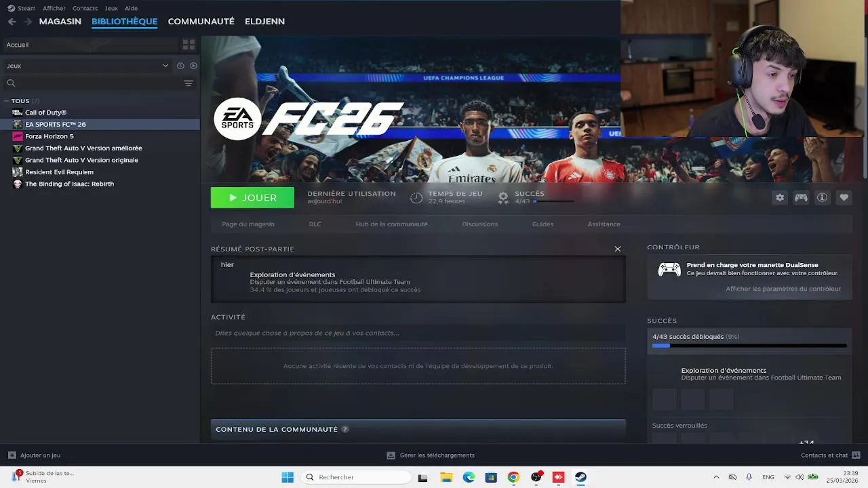
Task: Open game settings gear icon
Action: point(780,197)
